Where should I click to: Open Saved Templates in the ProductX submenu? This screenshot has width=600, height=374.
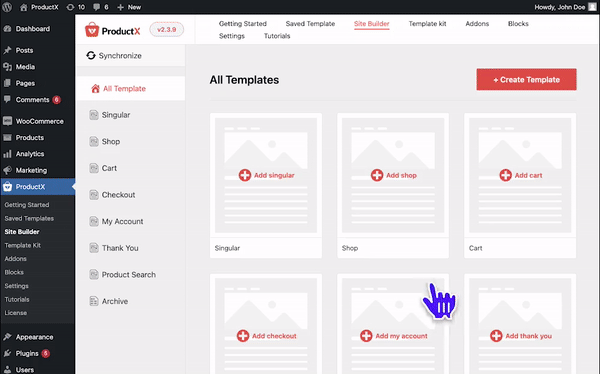click(29, 218)
